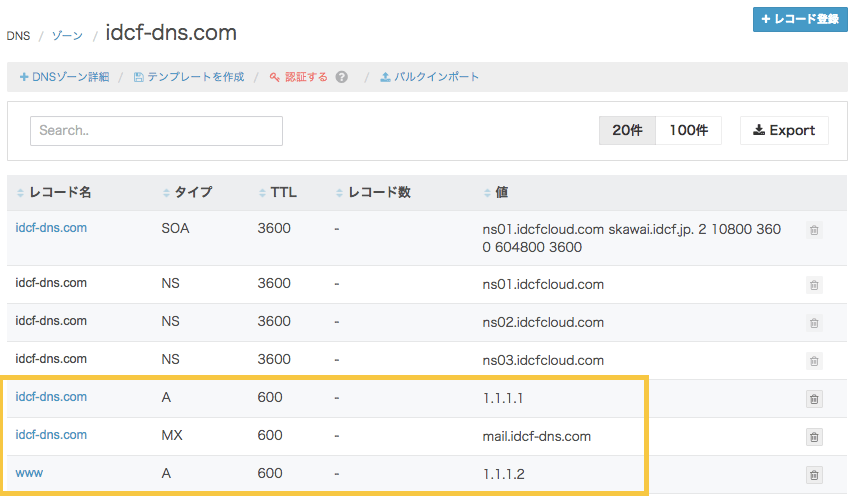
Task: Sort by 値 column
Action: point(496,193)
